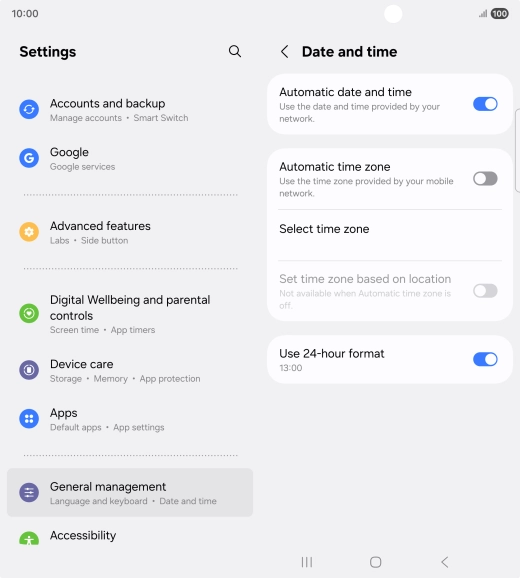The height and width of the screenshot is (578, 520).
Task: Tap the Google G icon
Action: pyautogui.click(x=29, y=158)
